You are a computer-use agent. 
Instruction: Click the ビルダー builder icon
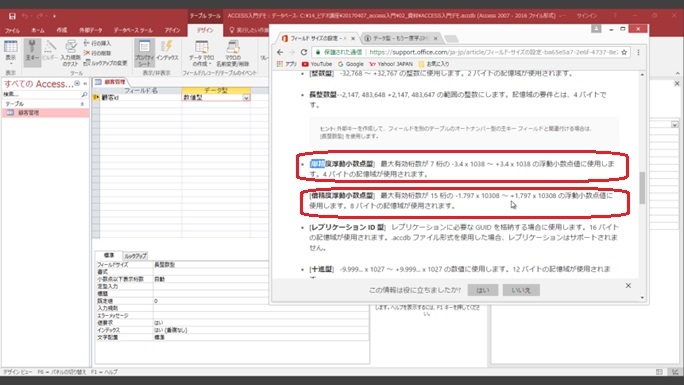[x=50, y=51]
